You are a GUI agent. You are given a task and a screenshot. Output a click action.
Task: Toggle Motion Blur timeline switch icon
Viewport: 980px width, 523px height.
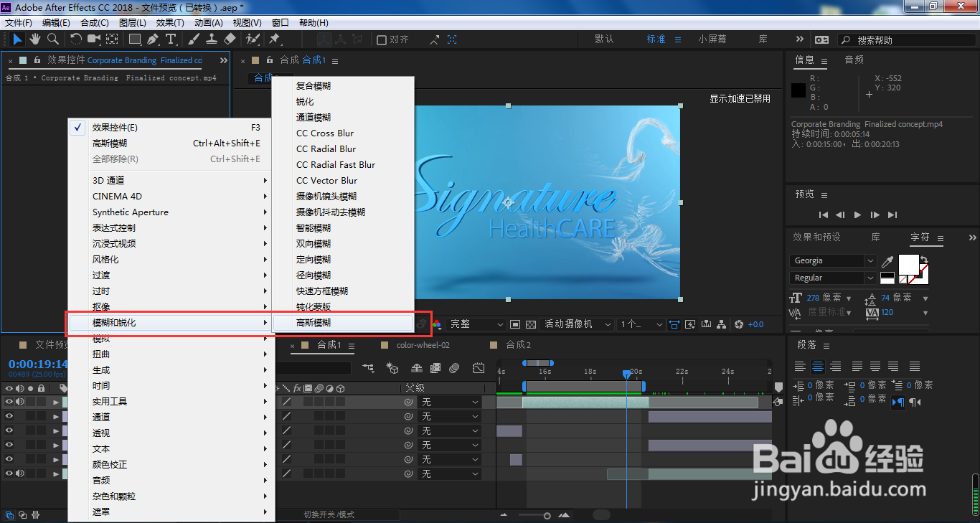point(454,368)
